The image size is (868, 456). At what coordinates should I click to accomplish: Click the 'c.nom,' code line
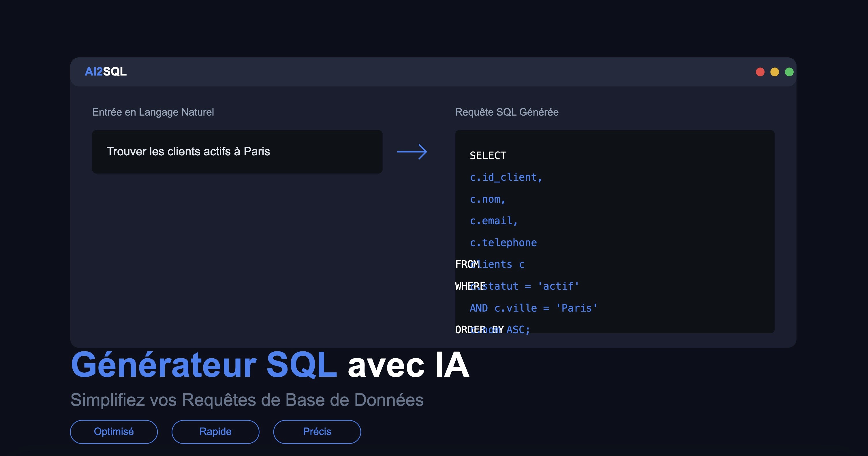pos(488,199)
